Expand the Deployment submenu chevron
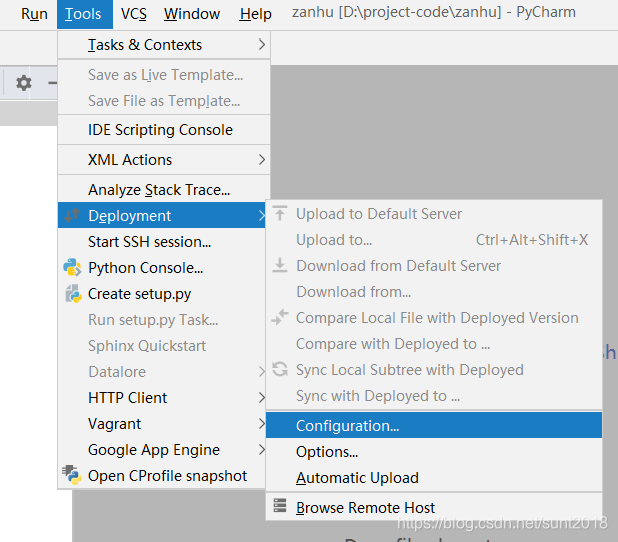The height and width of the screenshot is (542, 618). pyautogui.click(x=262, y=216)
